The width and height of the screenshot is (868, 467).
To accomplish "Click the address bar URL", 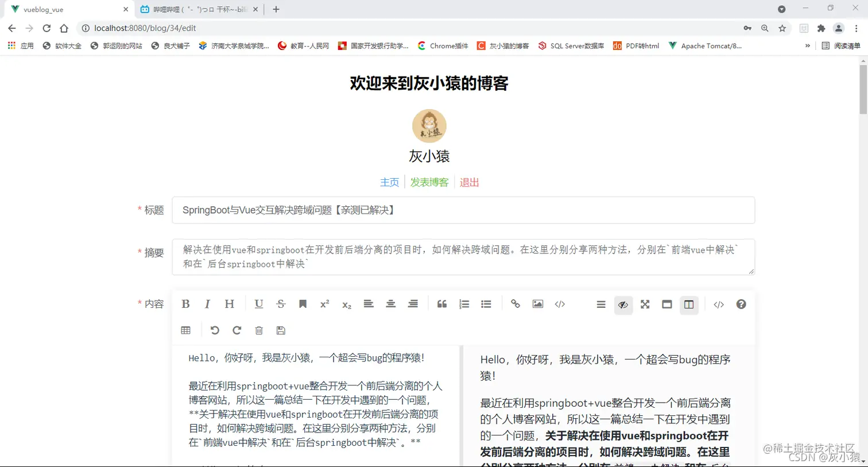I will point(145,28).
